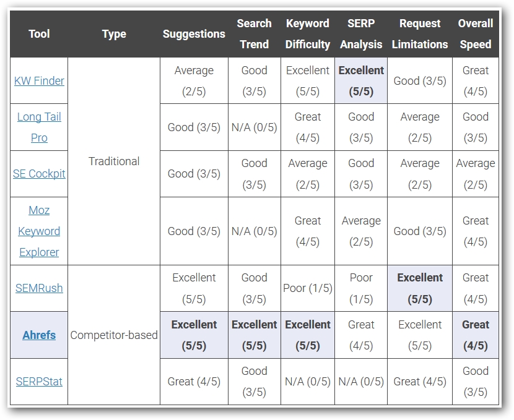Select SEMRush's bold Request Limitations Excellent cell

(x=420, y=288)
